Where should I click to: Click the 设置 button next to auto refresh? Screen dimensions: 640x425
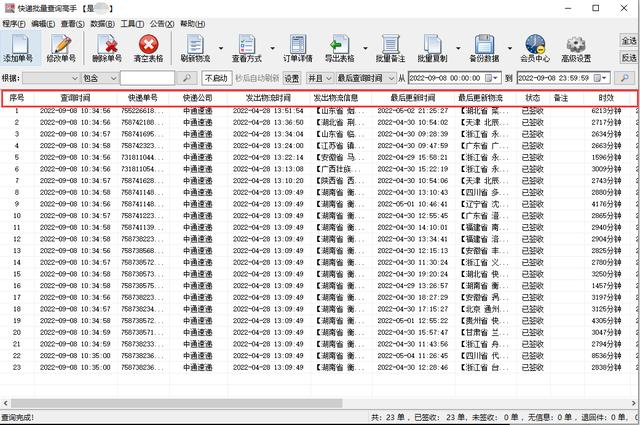292,78
